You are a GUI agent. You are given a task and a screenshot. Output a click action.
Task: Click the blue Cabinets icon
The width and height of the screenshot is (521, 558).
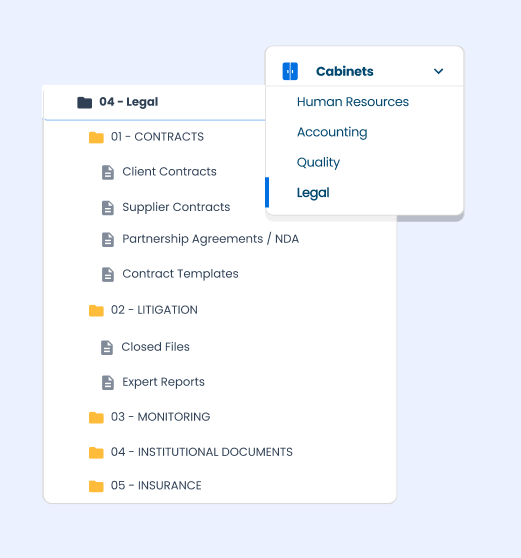pos(290,71)
